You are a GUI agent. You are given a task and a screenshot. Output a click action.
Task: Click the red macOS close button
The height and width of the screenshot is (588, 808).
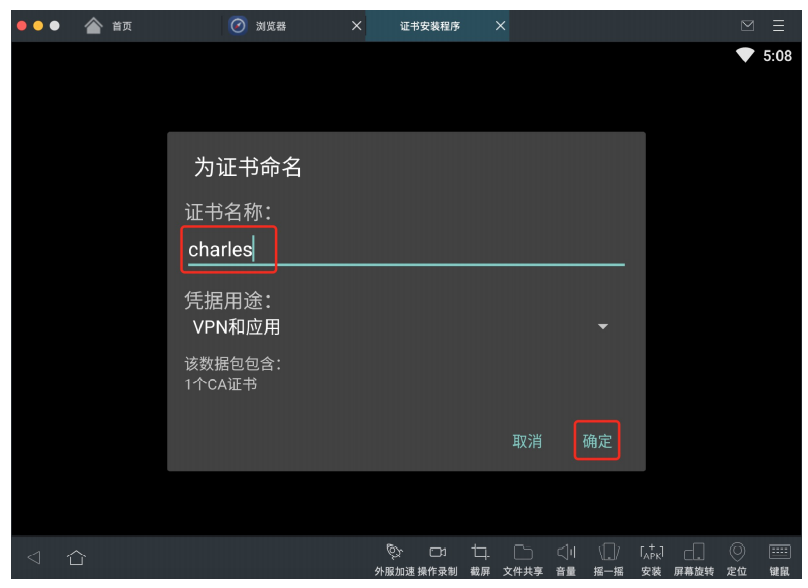click(22, 25)
